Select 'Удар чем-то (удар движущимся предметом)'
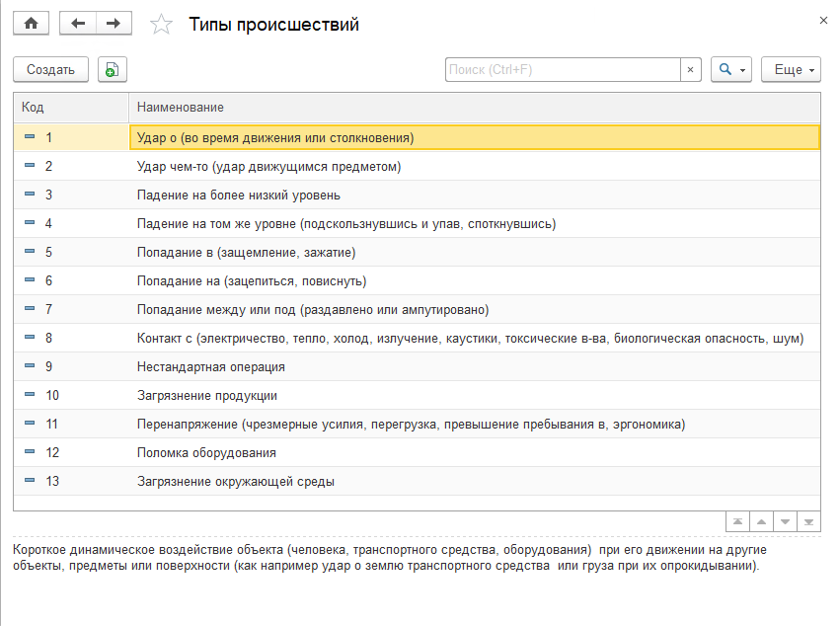Screen dimensions: 840x626 tap(474, 166)
